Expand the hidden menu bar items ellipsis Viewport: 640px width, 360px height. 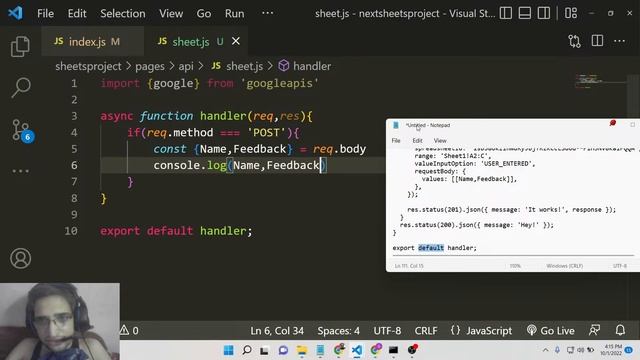pos(267,13)
